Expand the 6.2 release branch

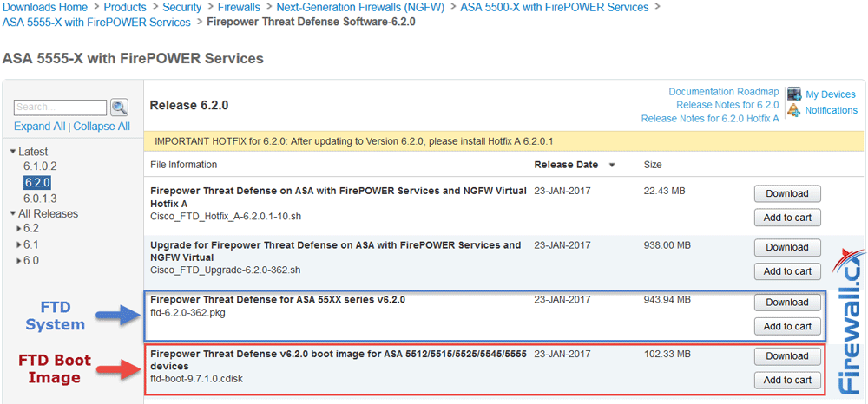19,229
